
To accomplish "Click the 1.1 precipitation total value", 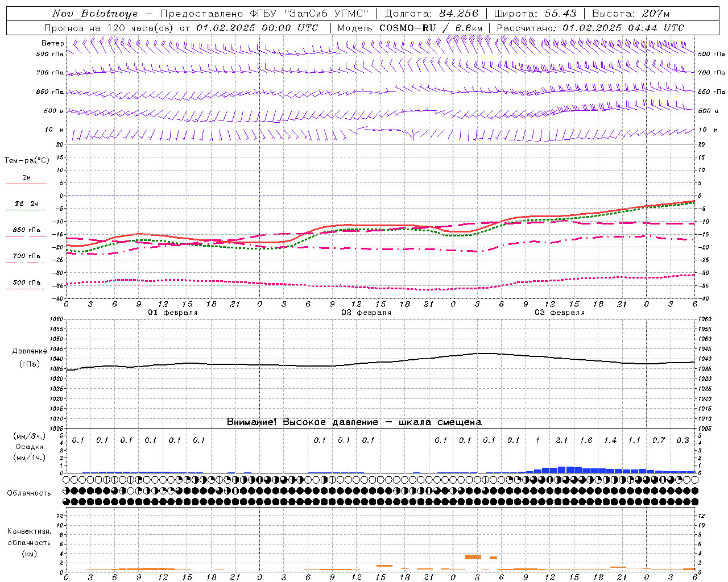I will [634, 440].
